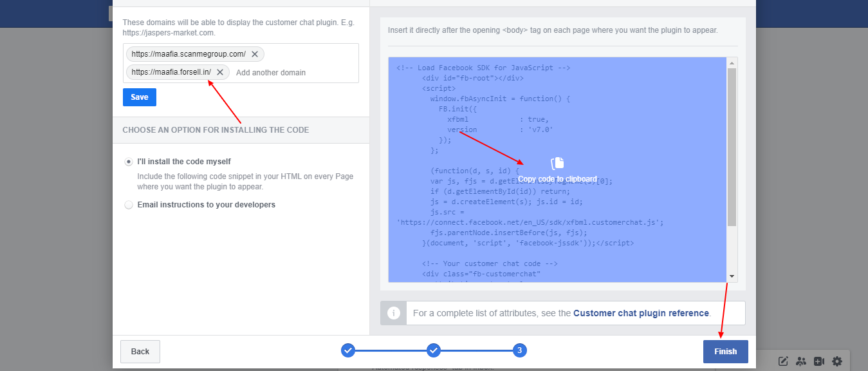Remove the maafia.scanmegroup.com domain chip
Viewport: 868px width, 371px height.
tap(255, 54)
